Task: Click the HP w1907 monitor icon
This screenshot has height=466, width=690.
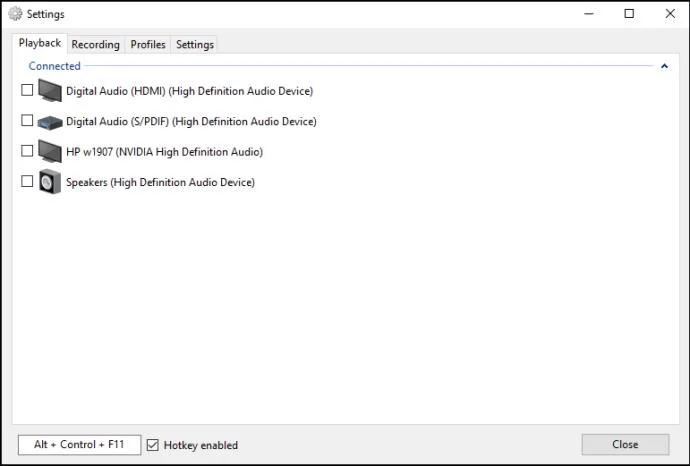Action: pyautogui.click(x=50, y=151)
